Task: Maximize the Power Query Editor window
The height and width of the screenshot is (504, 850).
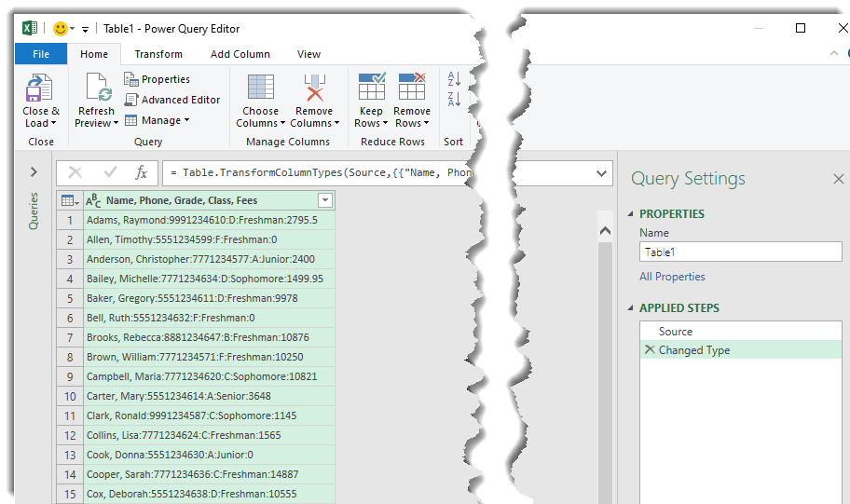Action: point(800,28)
